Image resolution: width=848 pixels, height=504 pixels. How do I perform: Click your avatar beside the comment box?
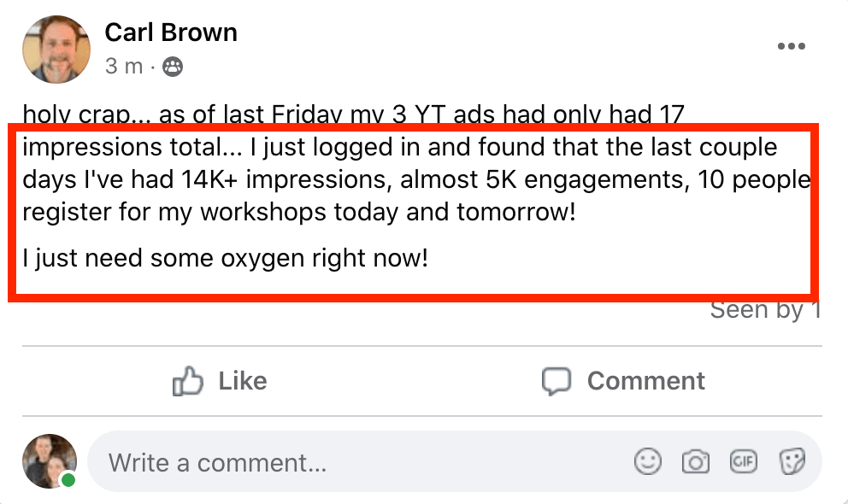click(50, 461)
